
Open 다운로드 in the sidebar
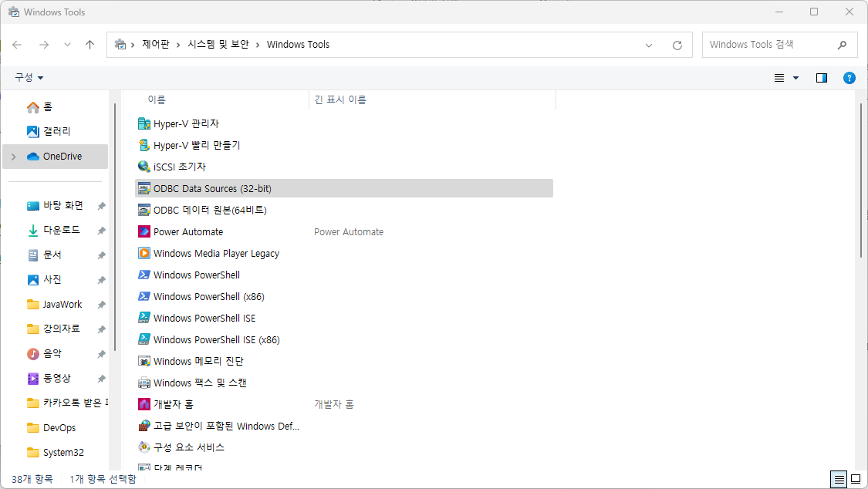click(x=56, y=230)
